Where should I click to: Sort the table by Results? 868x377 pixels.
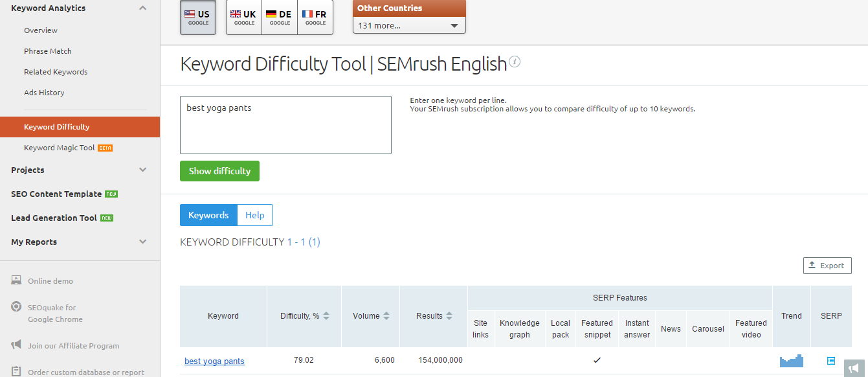coord(448,316)
